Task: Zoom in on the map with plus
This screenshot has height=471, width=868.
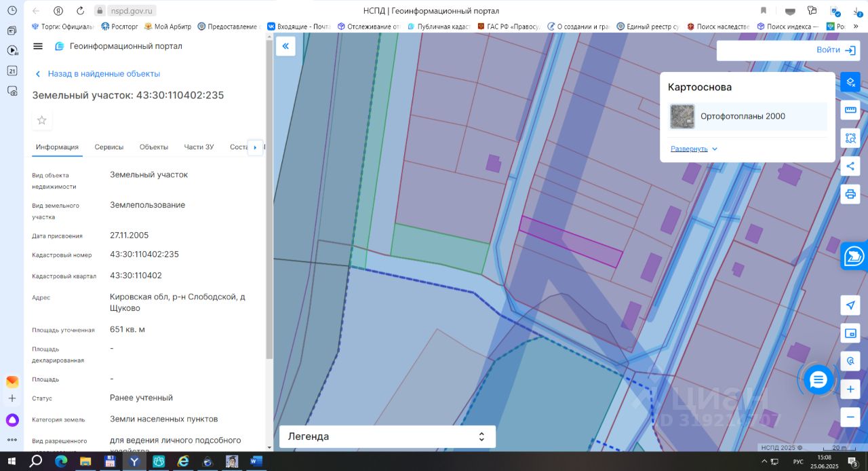Action: [x=850, y=389]
